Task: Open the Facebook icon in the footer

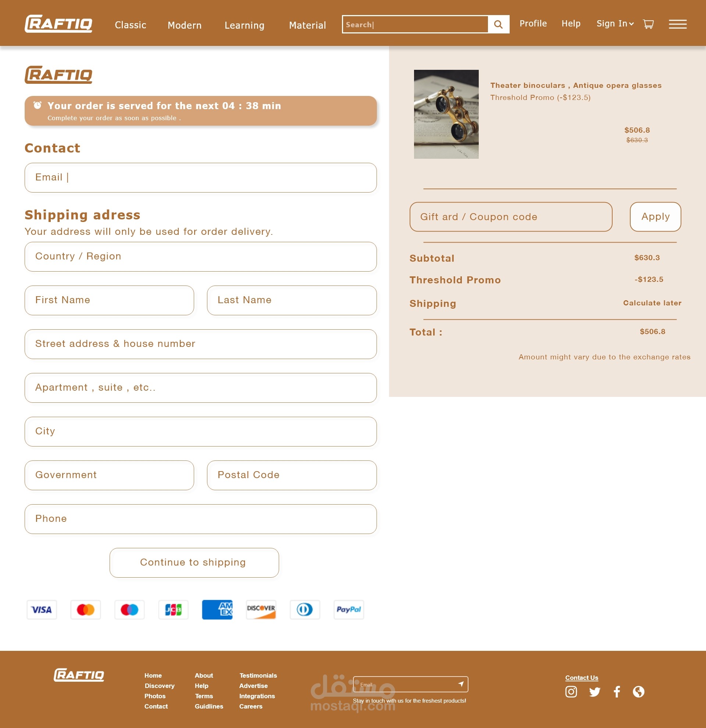Action: pos(617,692)
